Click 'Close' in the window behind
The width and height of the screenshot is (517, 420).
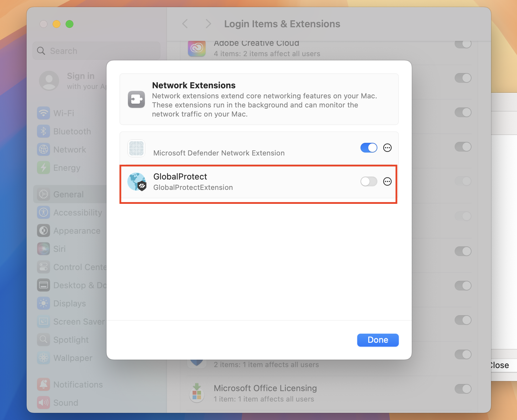click(x=500, y=365)
